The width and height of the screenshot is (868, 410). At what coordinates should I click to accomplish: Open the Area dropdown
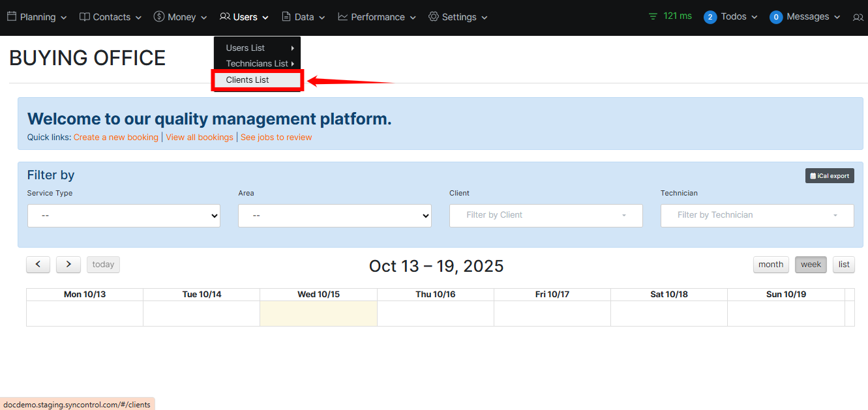(x=335, y=216)
